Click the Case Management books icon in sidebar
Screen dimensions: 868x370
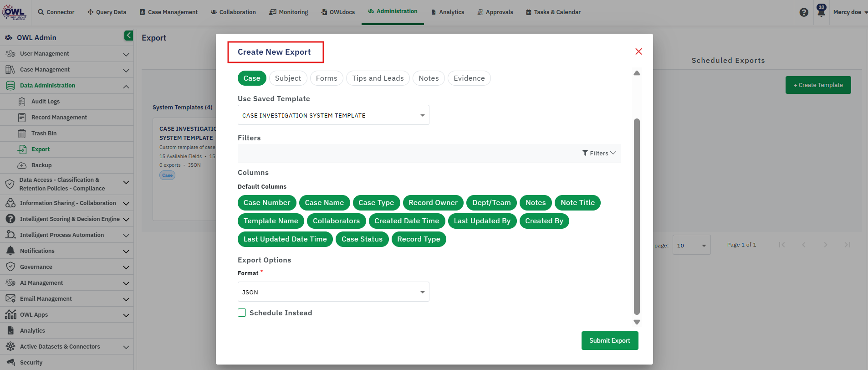(10, 70)
